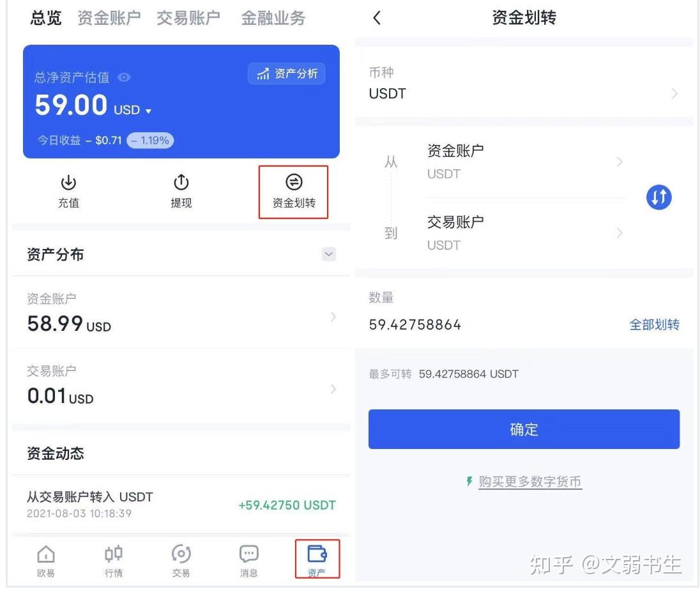
Task: Open the USD currency dropdown
Action: click(142, 109)
